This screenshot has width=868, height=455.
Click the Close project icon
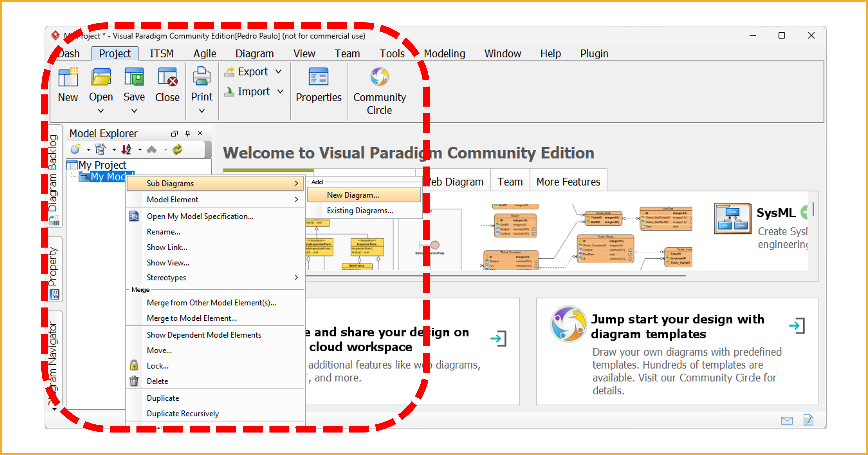pos(167,78)
